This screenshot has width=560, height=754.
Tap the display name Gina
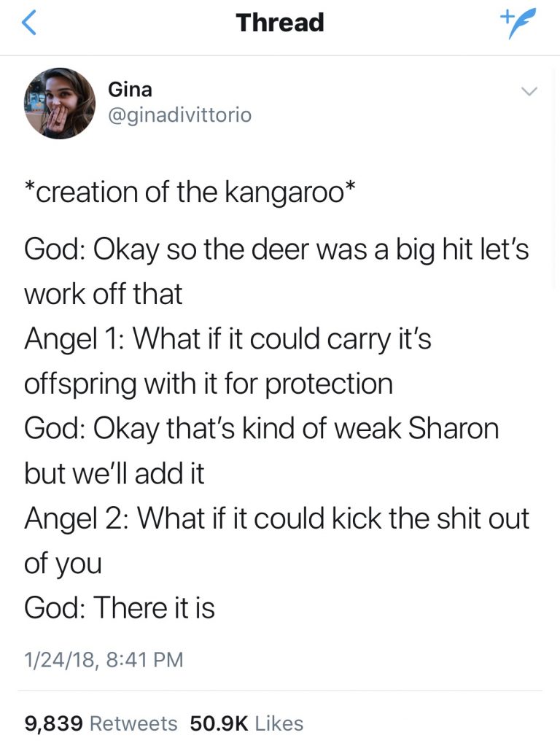pyautogui.click(x=131, y=90)
